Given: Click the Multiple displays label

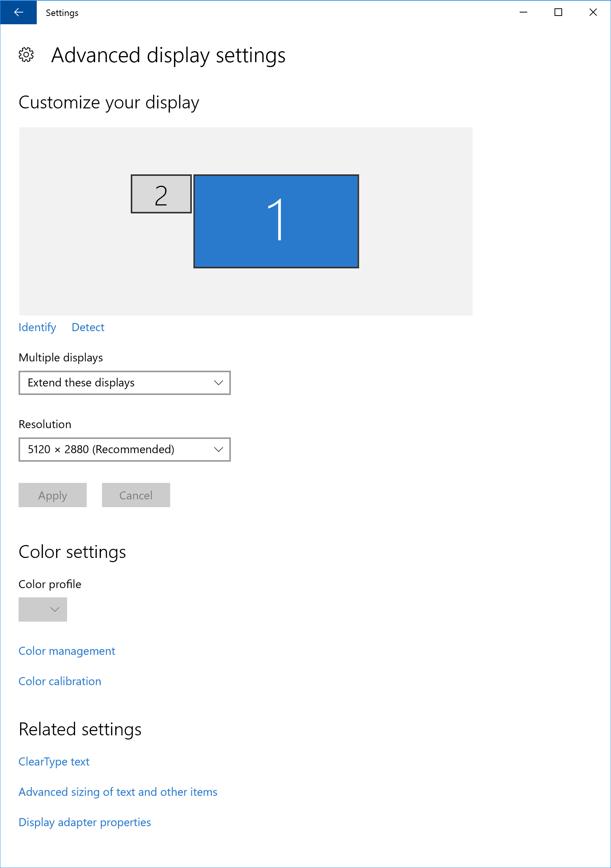Looking at the screenshot, I should point(61,357).
